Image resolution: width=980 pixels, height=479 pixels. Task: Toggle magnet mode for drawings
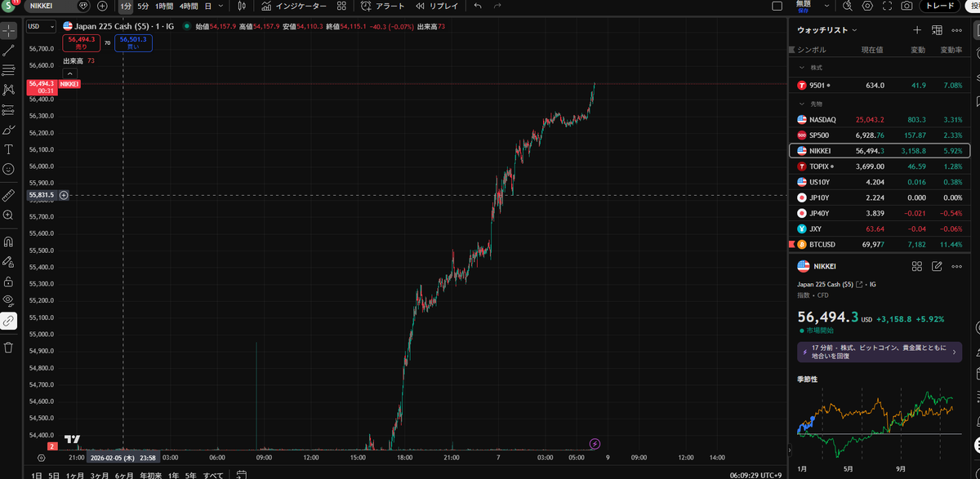pyautogui.click(x=8, y=242)
